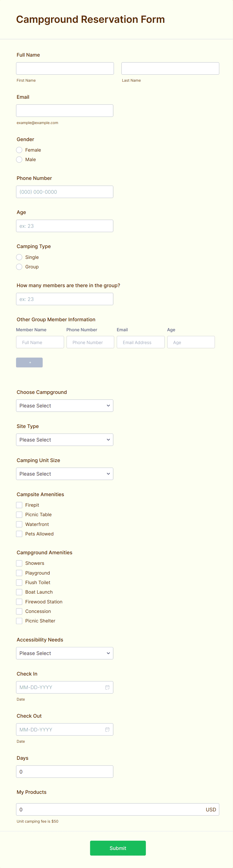
Task: Enable the Firepit campsite amenity
Action: [x=19, y=505]
